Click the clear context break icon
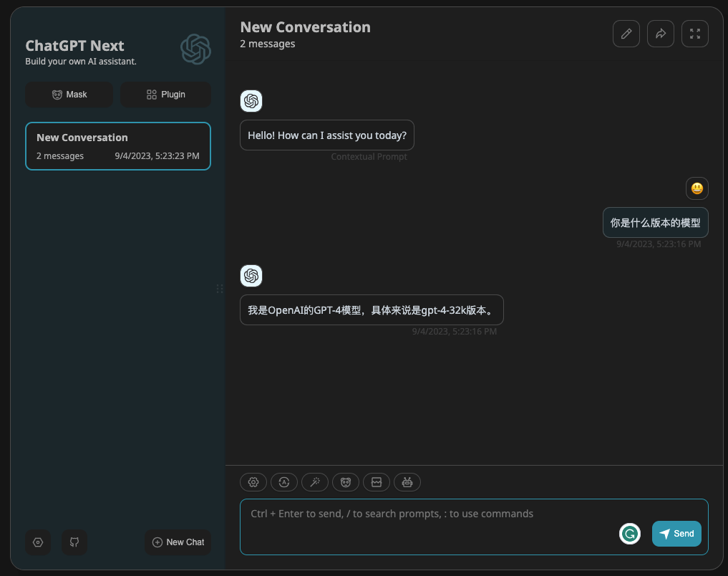 (x=377, y=482)
